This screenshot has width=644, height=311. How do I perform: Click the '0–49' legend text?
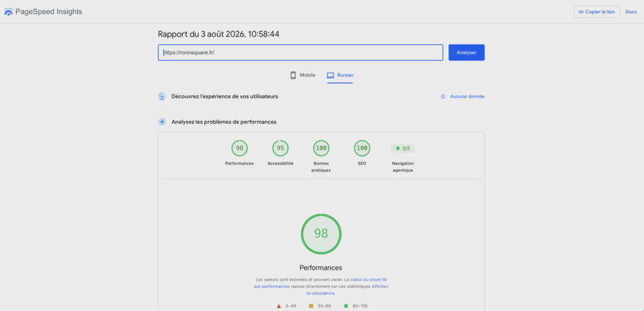[x=291, y=306]
